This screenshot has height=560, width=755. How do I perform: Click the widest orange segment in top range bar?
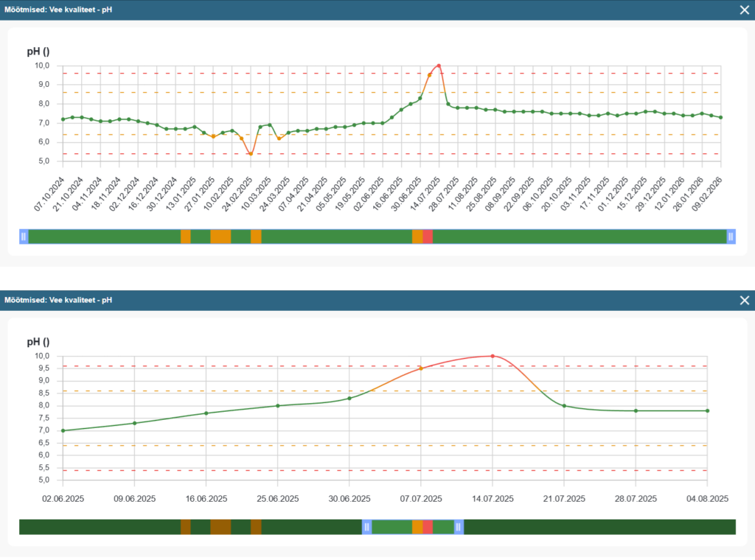220,237
